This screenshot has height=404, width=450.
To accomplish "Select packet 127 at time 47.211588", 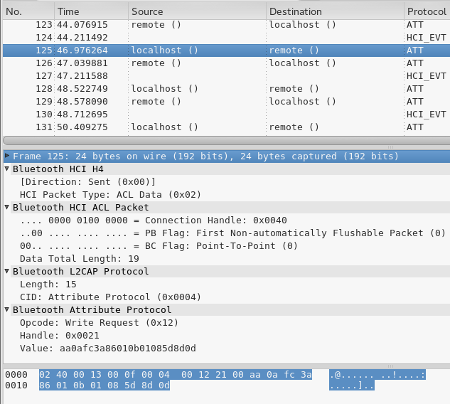I will (x=226, y=76).
